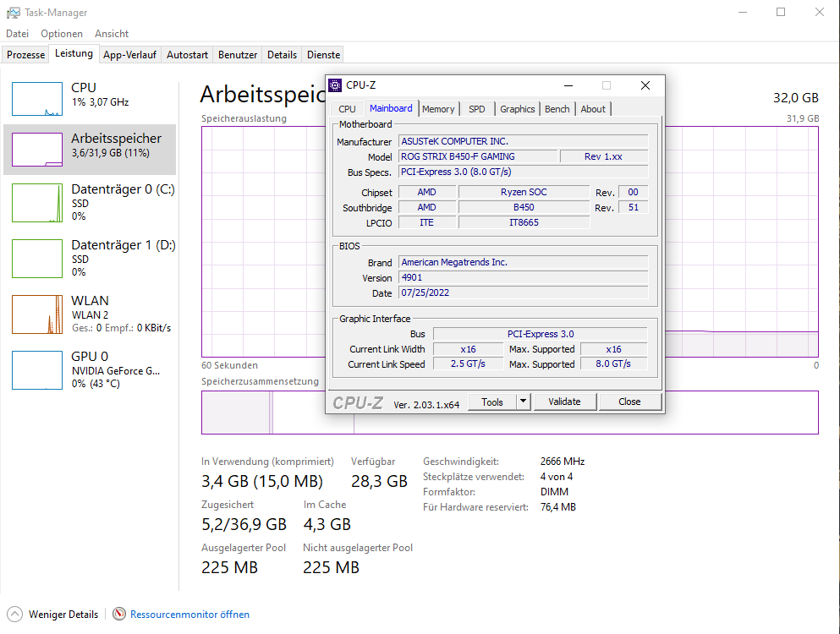
Task: Click the BIOS Version 4901 field
Action: click(x=524, y=277)
